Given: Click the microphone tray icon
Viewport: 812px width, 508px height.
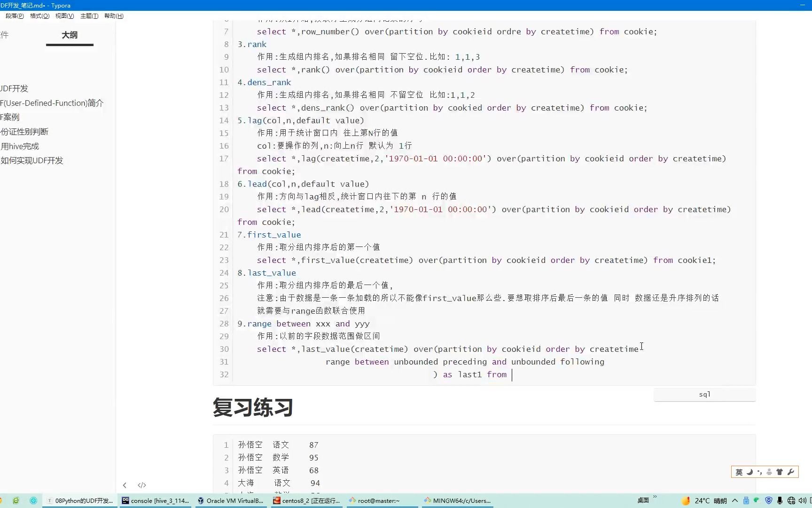Looking at the screenshot, I should 780,500.
